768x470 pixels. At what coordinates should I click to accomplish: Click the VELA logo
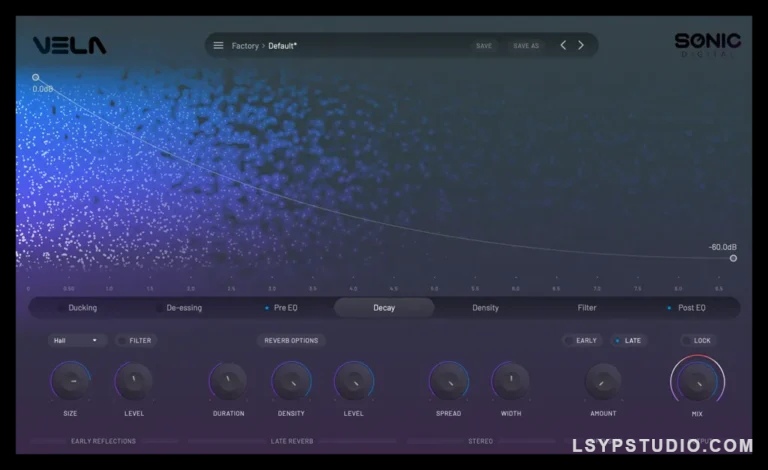coord(69,45)
